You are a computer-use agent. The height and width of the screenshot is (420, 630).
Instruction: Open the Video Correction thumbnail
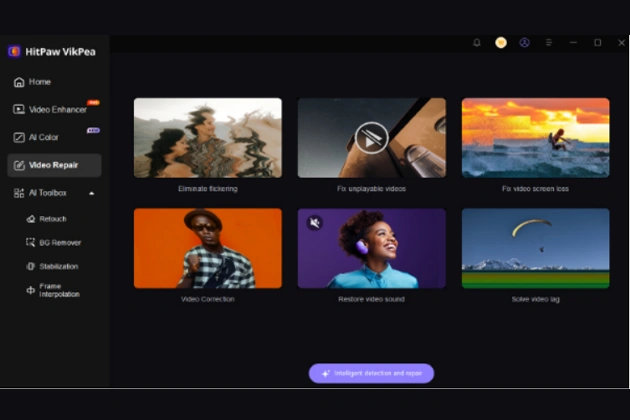208,248
